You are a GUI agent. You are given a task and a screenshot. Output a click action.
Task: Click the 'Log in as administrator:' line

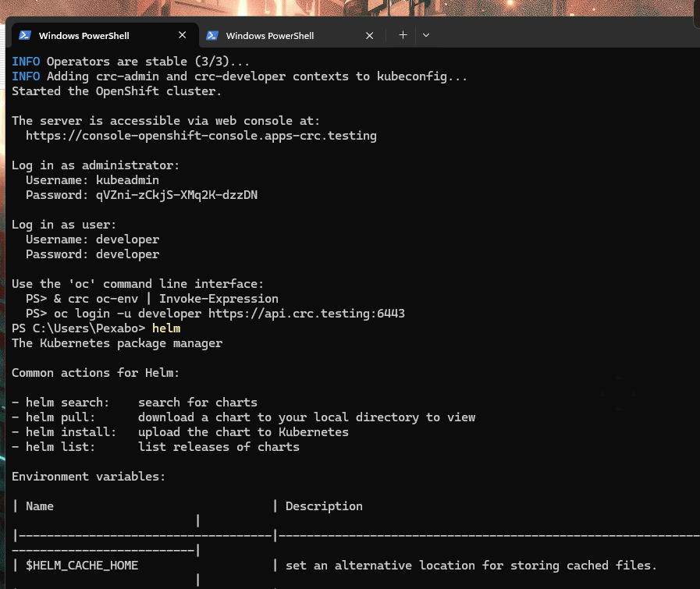(95, 165)
